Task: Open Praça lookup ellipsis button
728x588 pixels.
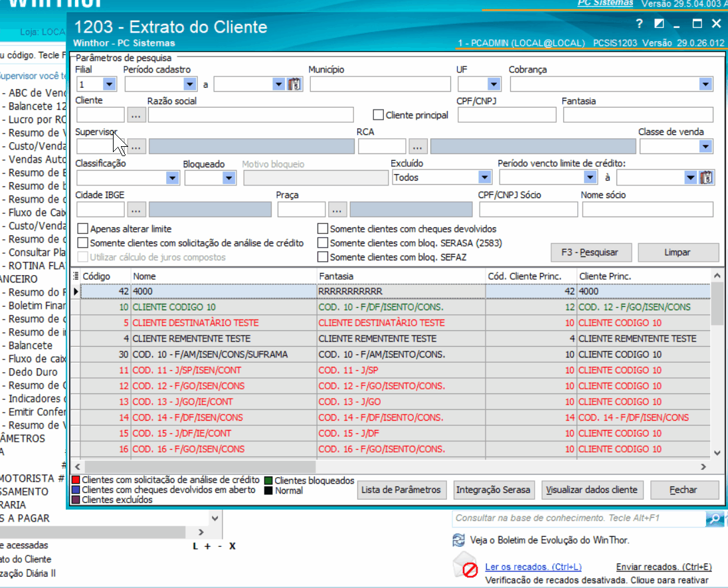Action: click(337, 210)
